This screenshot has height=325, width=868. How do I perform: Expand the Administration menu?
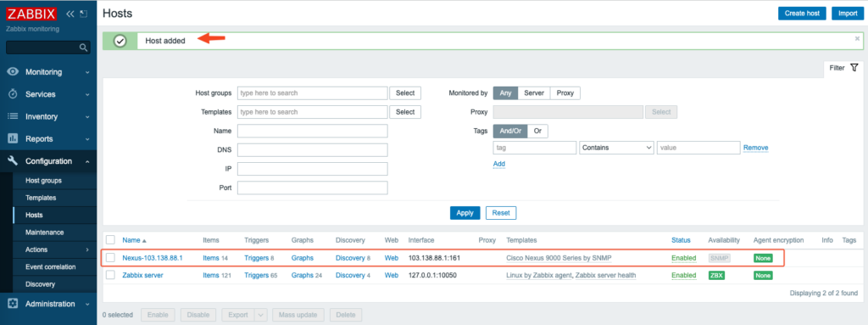coord(87,304)
